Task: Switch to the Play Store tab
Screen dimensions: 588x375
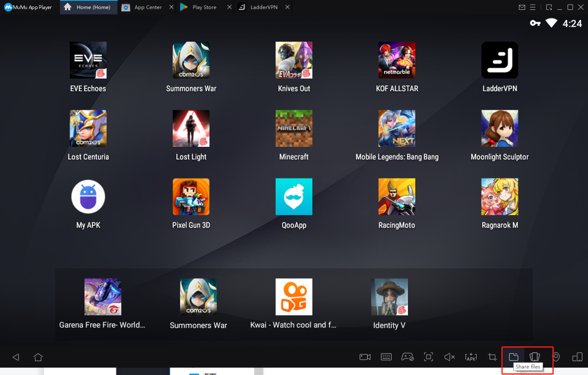Action: [204, 7]
